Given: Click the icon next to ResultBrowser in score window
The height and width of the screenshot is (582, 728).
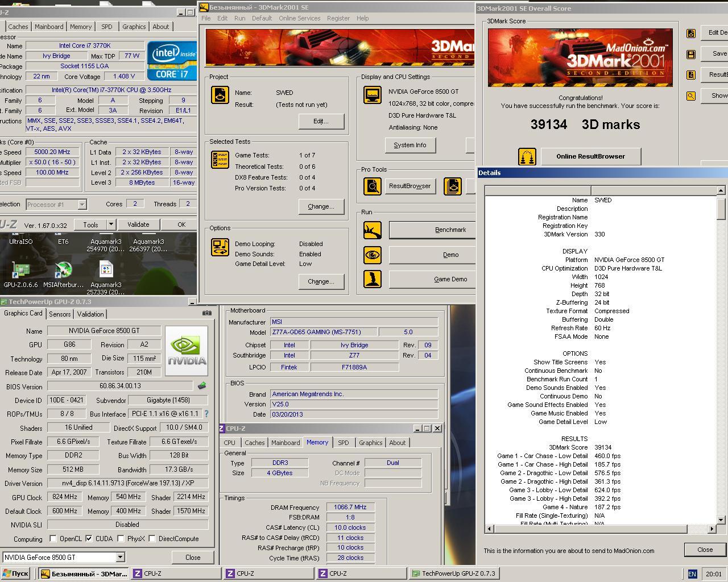Looking at the screenshot, I should tap(691, 75).
